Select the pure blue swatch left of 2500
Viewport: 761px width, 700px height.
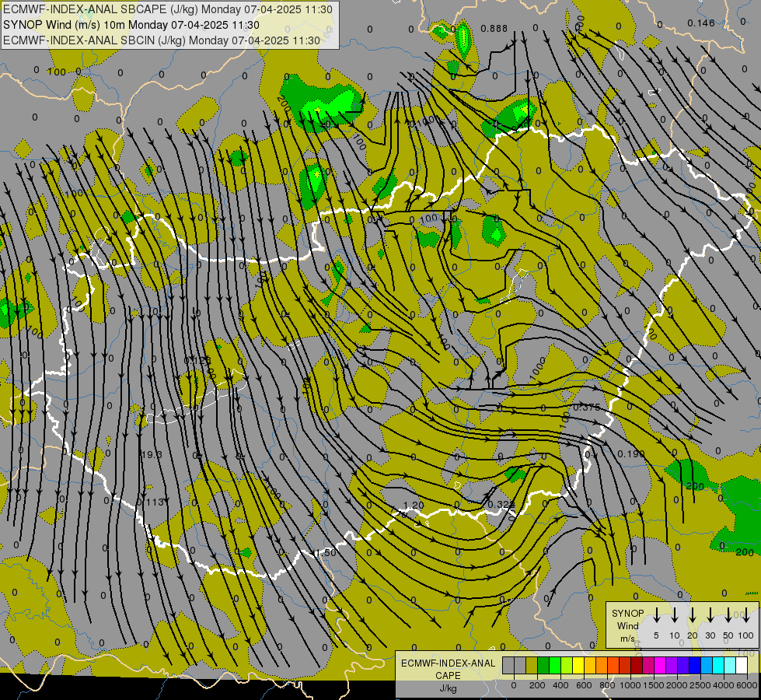click(694, 665)
